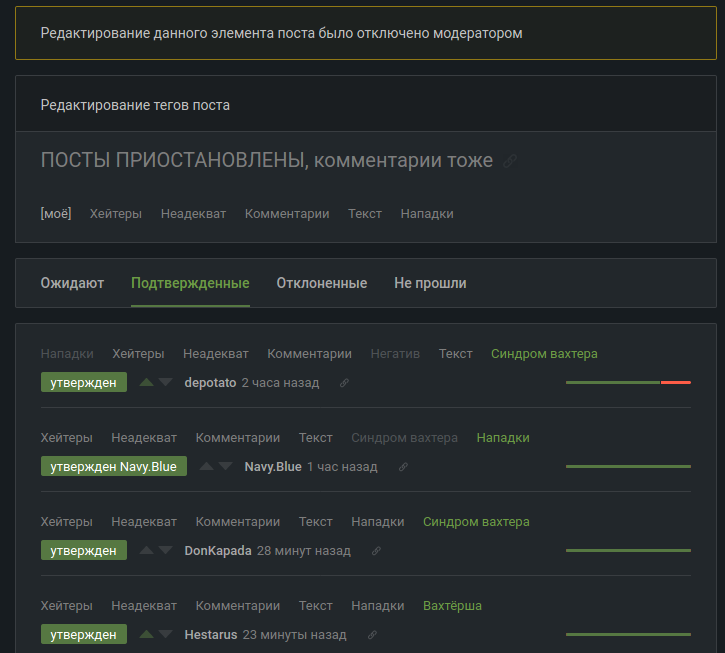Click the green Вахтёрша tag
Screen dimensions: 725x653
click(452, 605)
